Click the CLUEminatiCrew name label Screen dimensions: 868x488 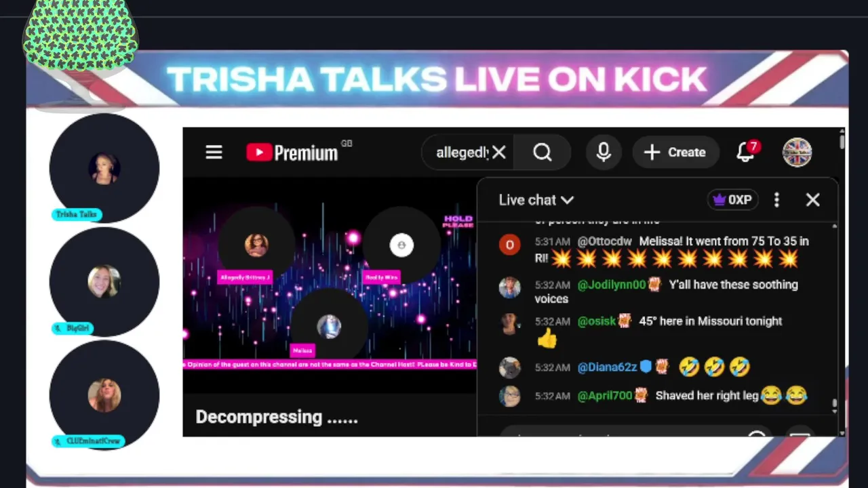tap(88, 441)
